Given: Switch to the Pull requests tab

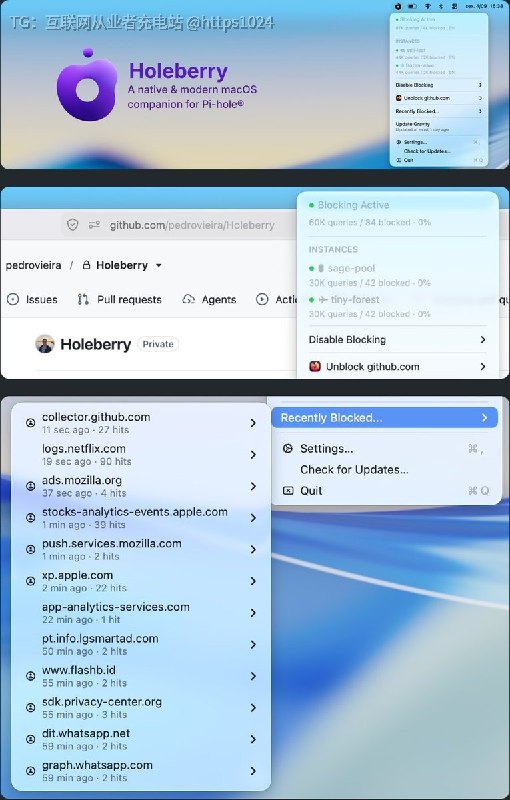Looking at the screenshot, I should point(119,299).
